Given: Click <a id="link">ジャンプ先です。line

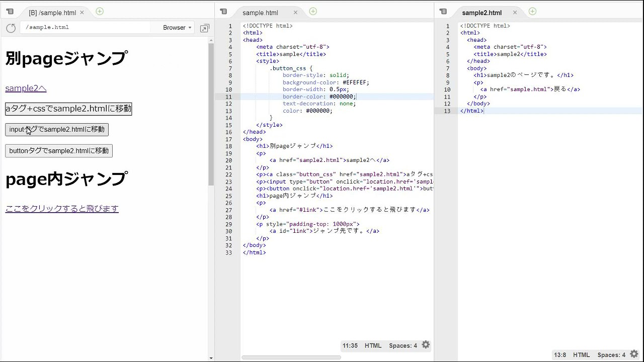Looking at the screenshot, I should click(324, 231).
